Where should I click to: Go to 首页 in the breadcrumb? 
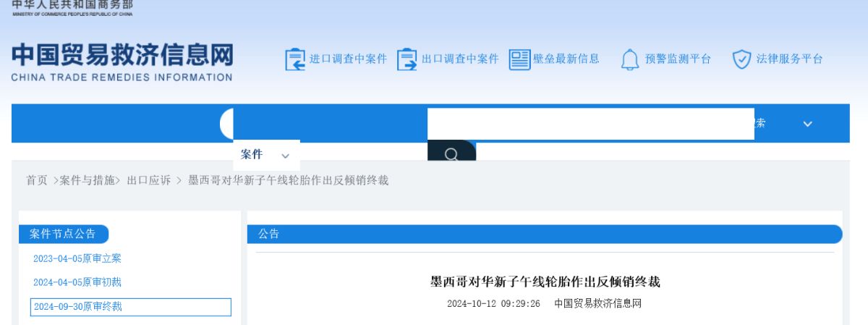click(37, 180)
